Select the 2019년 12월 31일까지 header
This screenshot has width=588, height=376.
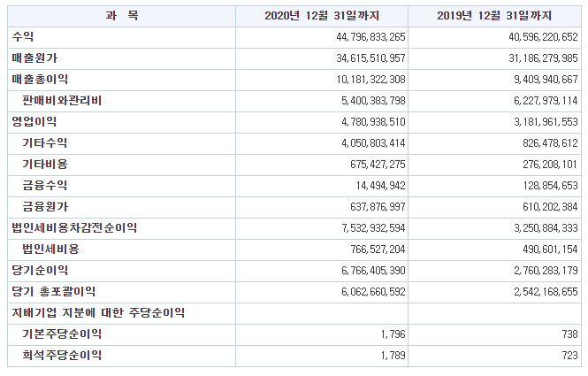pos(494,16)
